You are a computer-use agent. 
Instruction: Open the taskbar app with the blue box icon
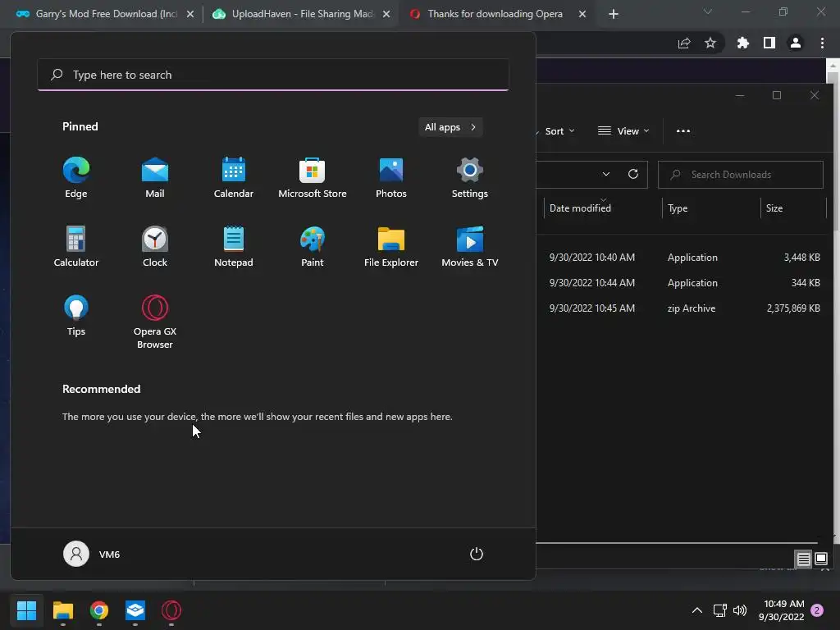click(135, 609)
